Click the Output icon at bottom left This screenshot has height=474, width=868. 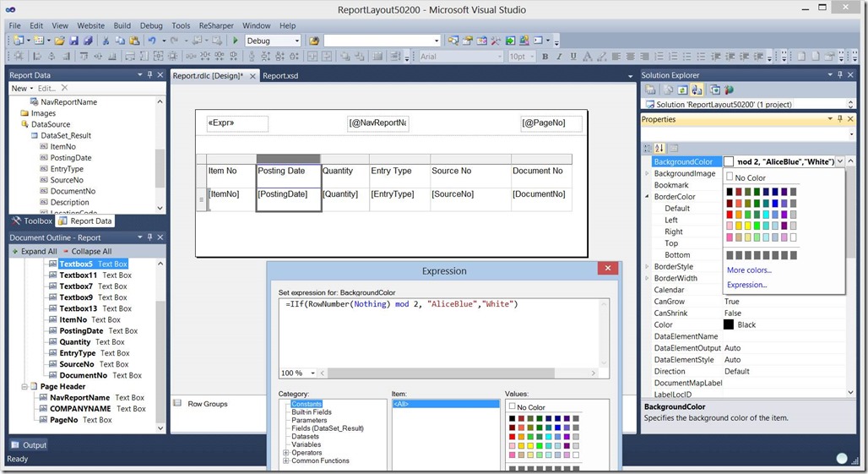[15, 444]
